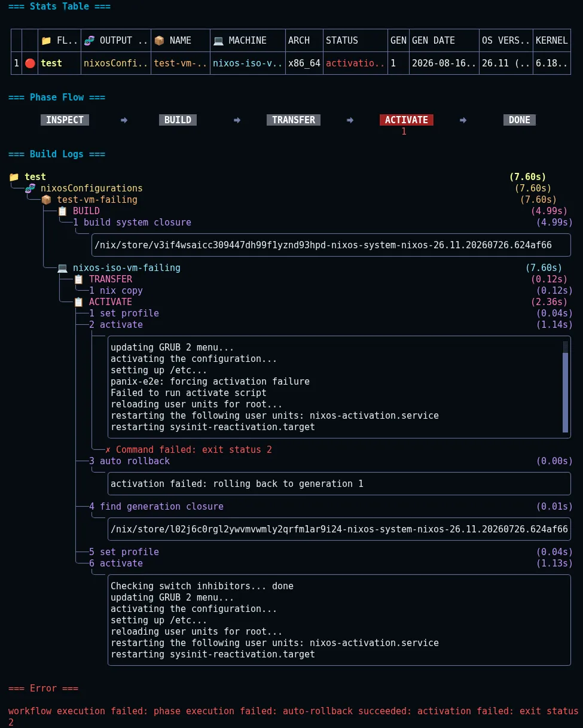The width and height of the screenshot is (583, 728).
Task: Click the computer icon next to nixos-iso-vm-failing
Action: (62, 268)
